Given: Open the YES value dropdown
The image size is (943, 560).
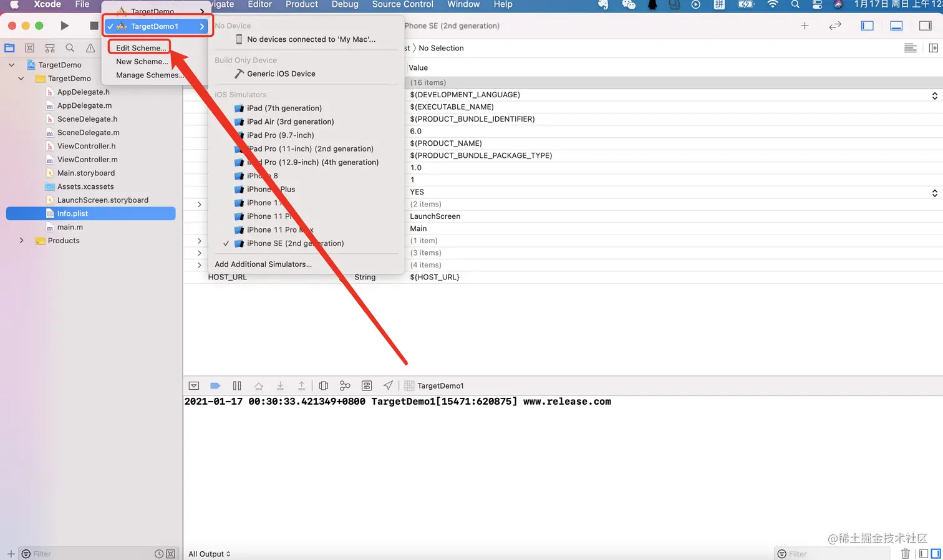Looking at the screenshot, I should coord(934,193).
